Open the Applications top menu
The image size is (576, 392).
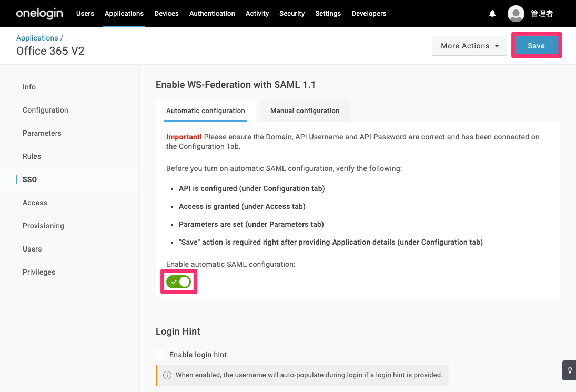[124, 14]
